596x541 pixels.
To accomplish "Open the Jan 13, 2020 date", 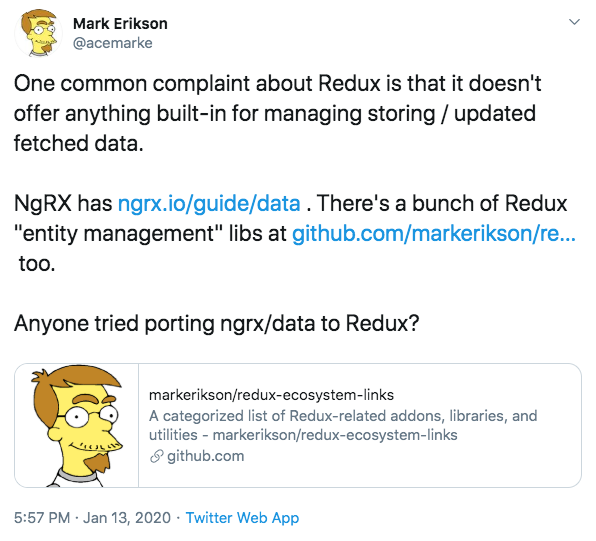I will click(x=127, y=518).
